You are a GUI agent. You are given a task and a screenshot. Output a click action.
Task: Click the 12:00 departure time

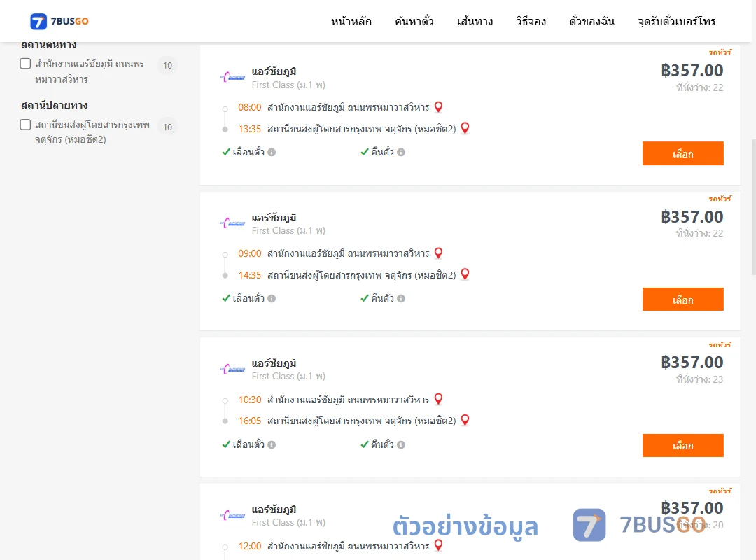pos(250,545)
